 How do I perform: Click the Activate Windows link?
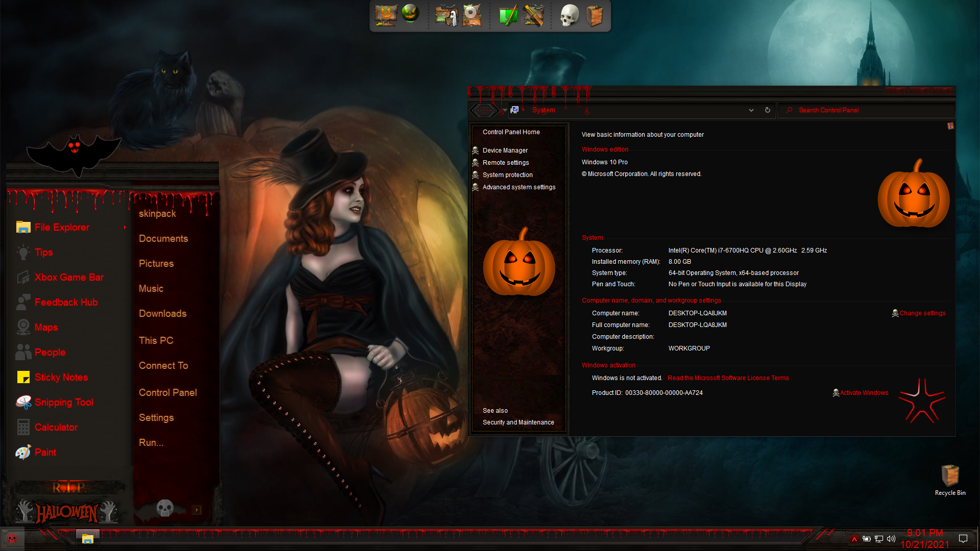tap(864, 393)
